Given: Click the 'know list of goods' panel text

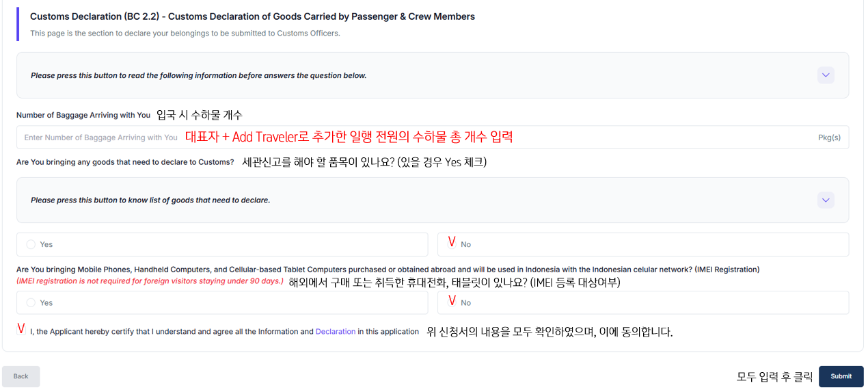Looking at the screenshot, I should [150, 200].
